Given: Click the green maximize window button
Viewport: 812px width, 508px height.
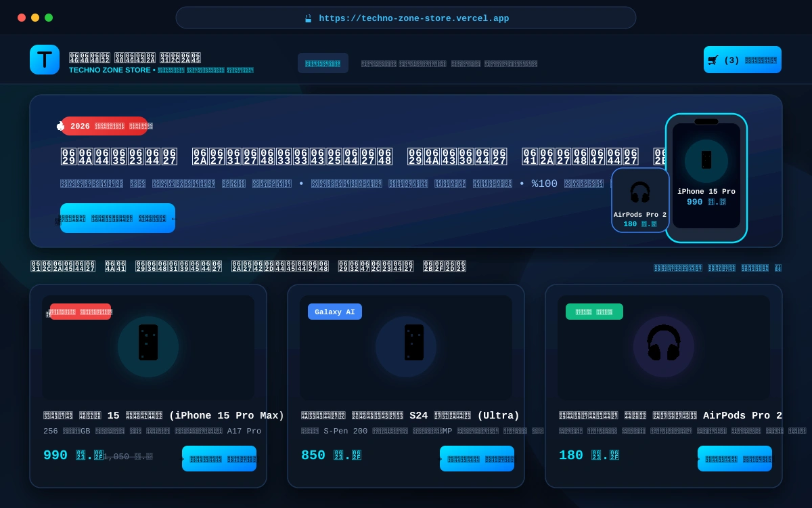Looking at the screenshot, I should [49, 18].
